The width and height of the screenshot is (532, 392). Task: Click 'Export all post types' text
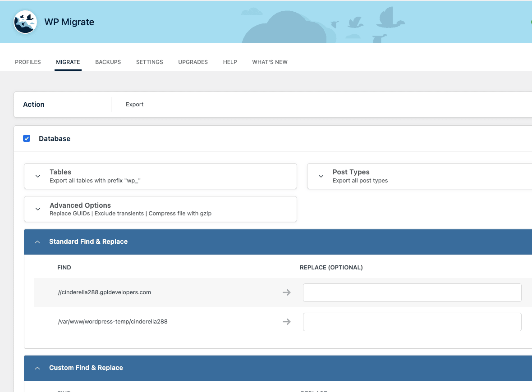[360, 180]
